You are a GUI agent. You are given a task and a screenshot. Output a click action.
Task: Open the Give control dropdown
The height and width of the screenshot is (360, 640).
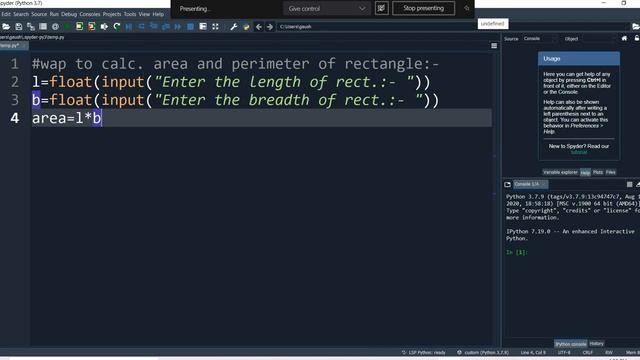327,9
